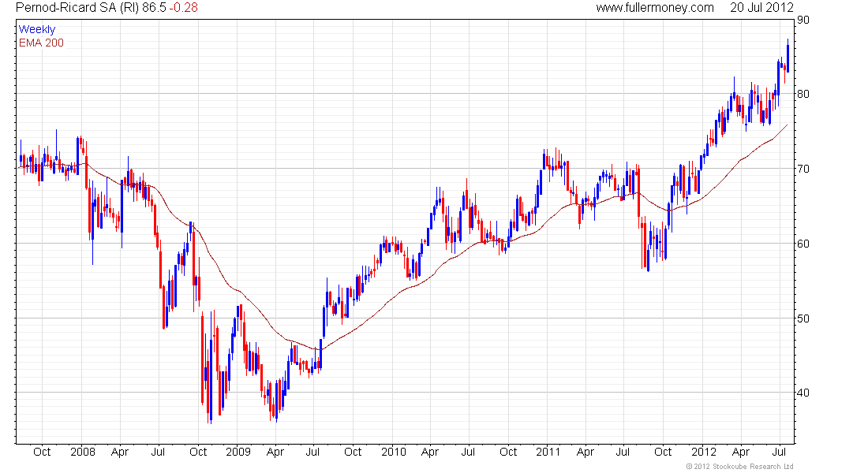868x473 pixels.
Task: Click the 'Oct' label just before 2012
Action: [663, 452]
